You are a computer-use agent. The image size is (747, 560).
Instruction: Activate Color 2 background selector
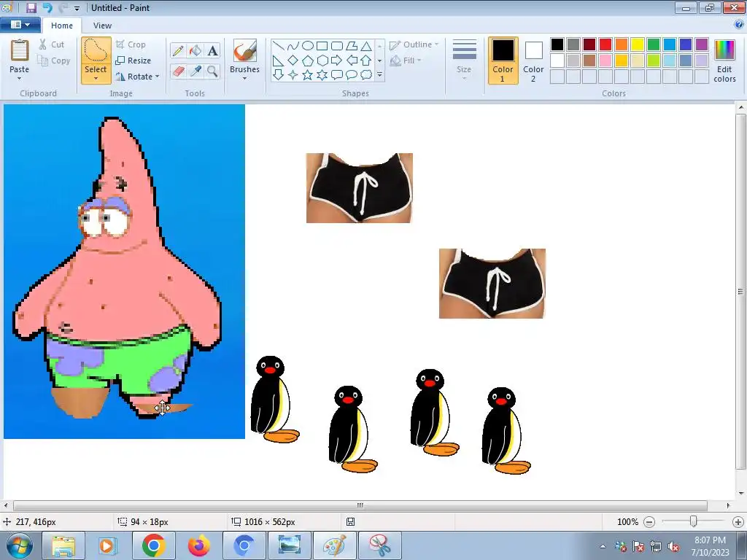(x=533, y=61)
